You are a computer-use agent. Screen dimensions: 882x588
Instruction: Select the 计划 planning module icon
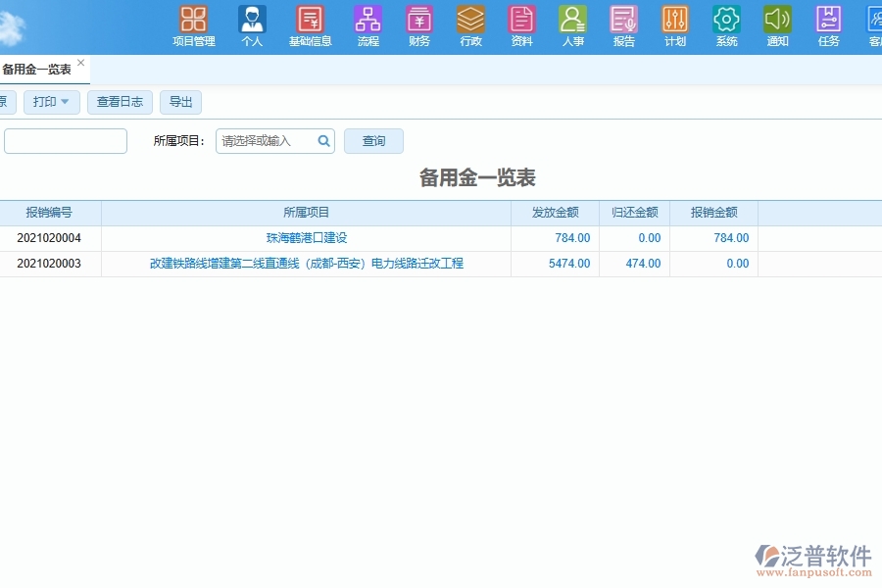[x=674, y=26]
